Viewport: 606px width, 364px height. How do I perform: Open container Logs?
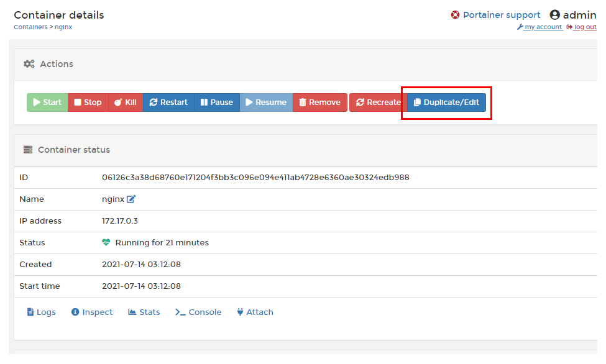(x=42, y=312)
